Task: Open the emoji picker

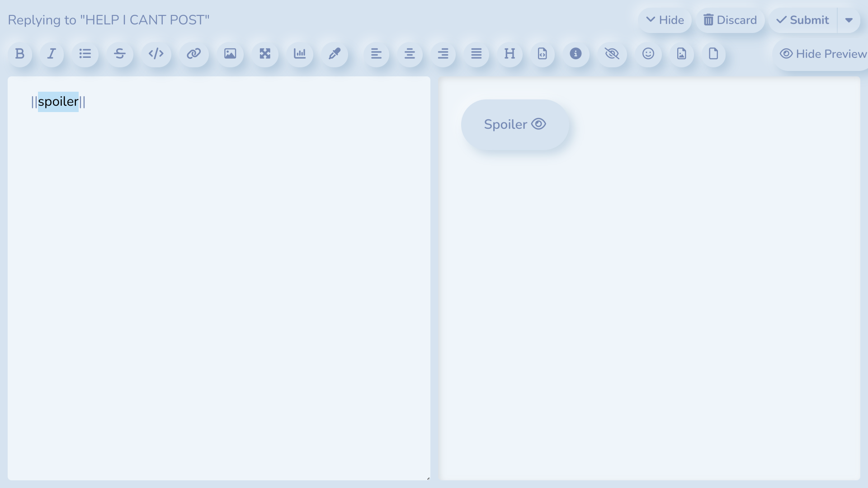Action: click(648, 54)
